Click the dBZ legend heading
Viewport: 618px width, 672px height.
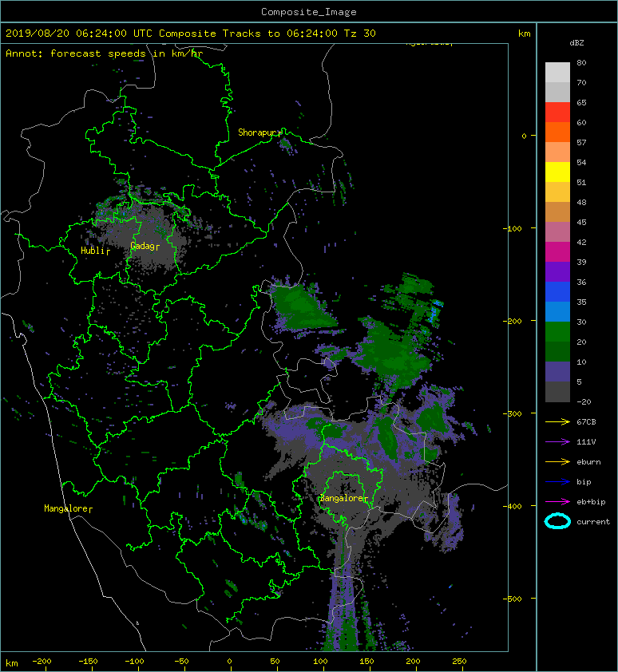pyautogui.click(x=576, y=43)
